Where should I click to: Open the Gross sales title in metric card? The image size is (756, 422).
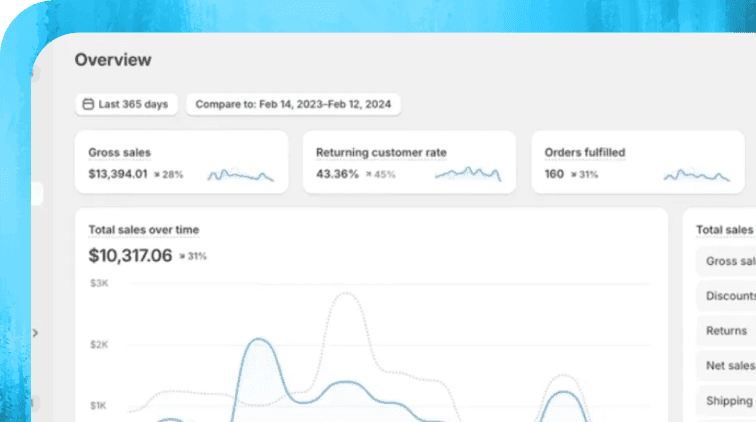120,153
